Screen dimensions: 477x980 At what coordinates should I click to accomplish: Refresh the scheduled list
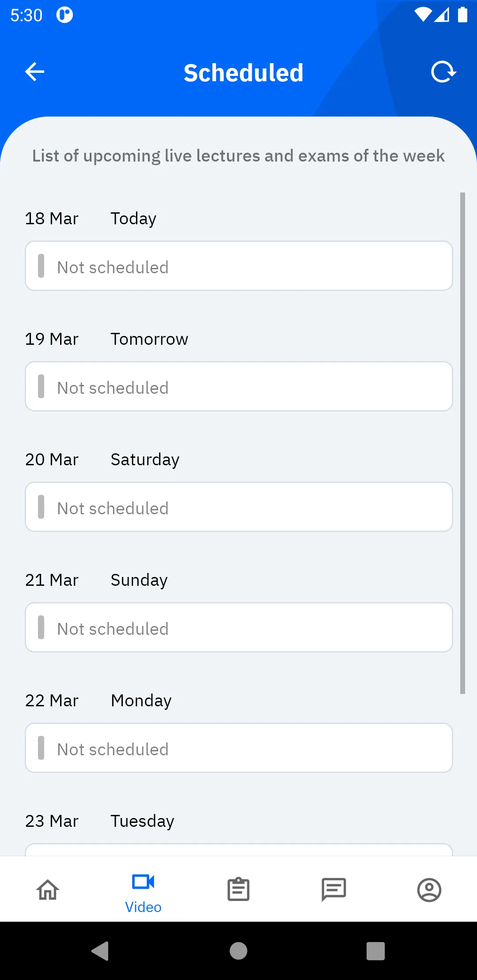[x=443, y=72]
